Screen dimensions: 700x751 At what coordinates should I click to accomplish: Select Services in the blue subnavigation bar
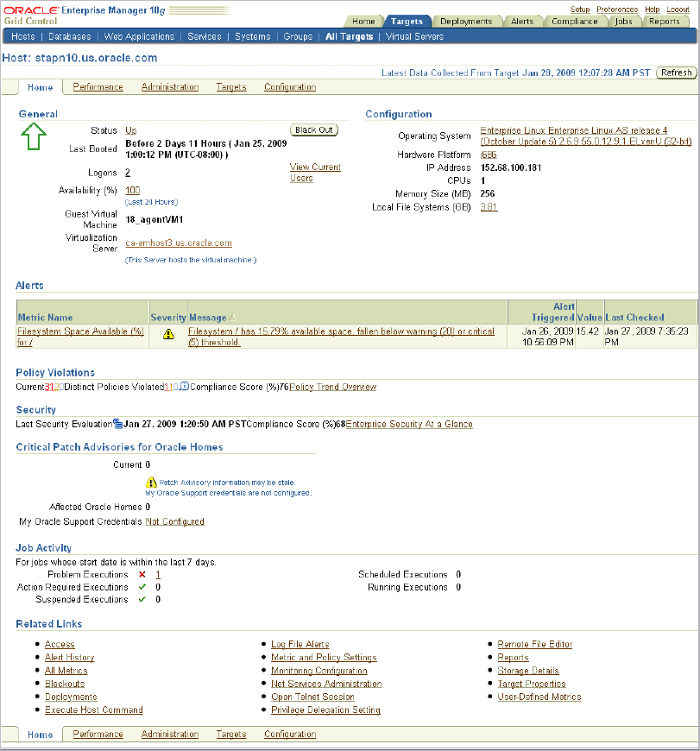point(205,36)
